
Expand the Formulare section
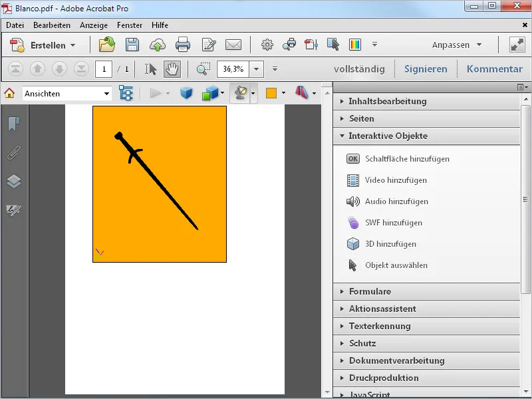coord(426,291)
